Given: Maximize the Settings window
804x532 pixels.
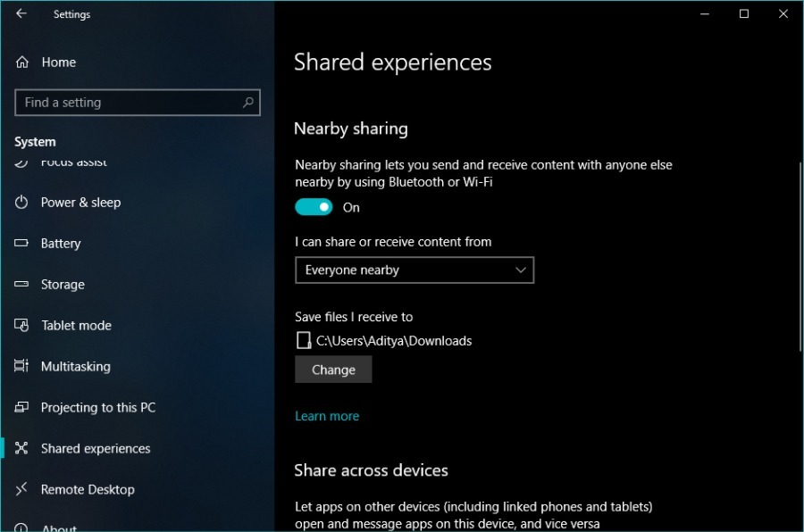Looking at the screenshot, I should 743,14.
